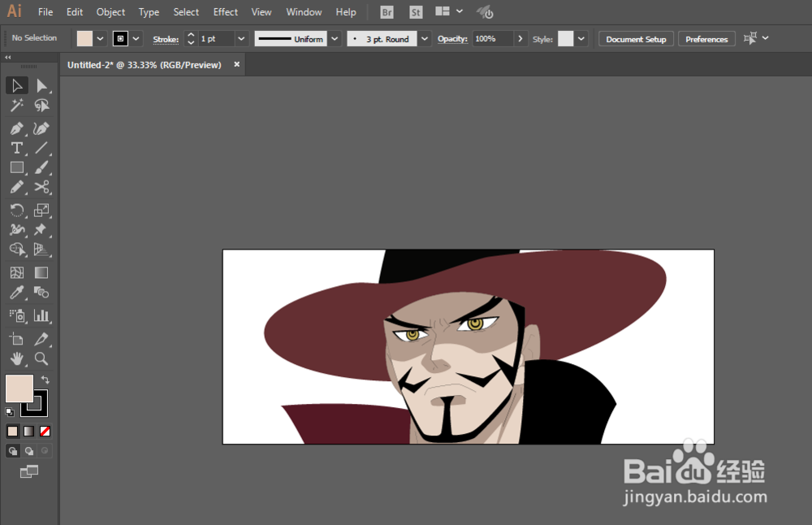Select the Scale tool
The width and height of the screenshot is (812, 525).
coord(41,210)
